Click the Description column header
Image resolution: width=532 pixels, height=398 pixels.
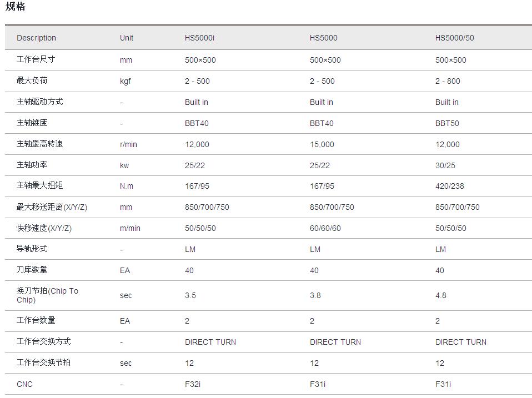click(x=36, y=38)
